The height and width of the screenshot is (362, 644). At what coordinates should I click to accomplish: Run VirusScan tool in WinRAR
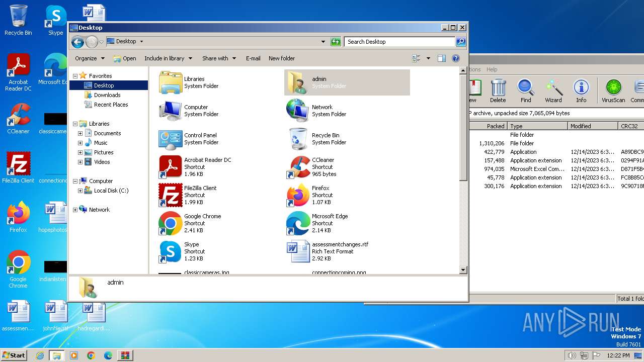pyautogui.click(x=613, y=91)
